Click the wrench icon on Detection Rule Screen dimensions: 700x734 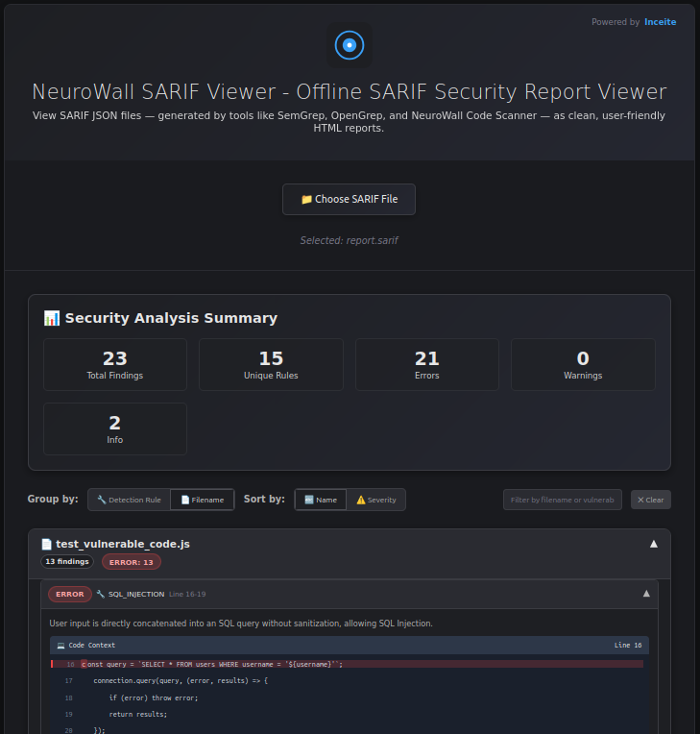[x=102, y=500]
